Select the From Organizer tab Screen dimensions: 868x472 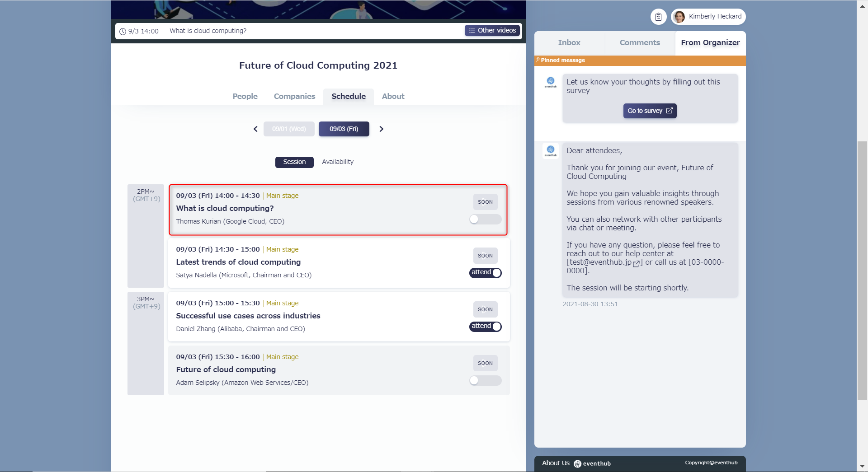pyautogui.click(x=710, y=42)
